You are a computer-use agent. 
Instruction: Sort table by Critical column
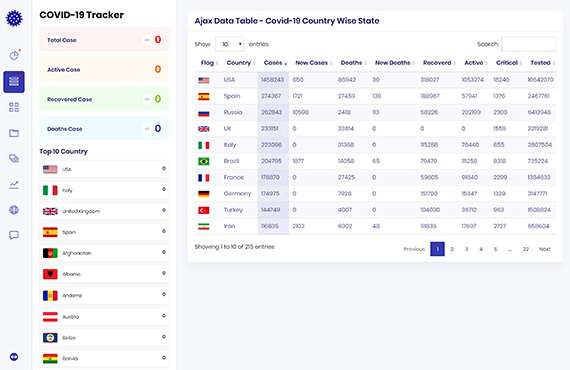[509, 63]
